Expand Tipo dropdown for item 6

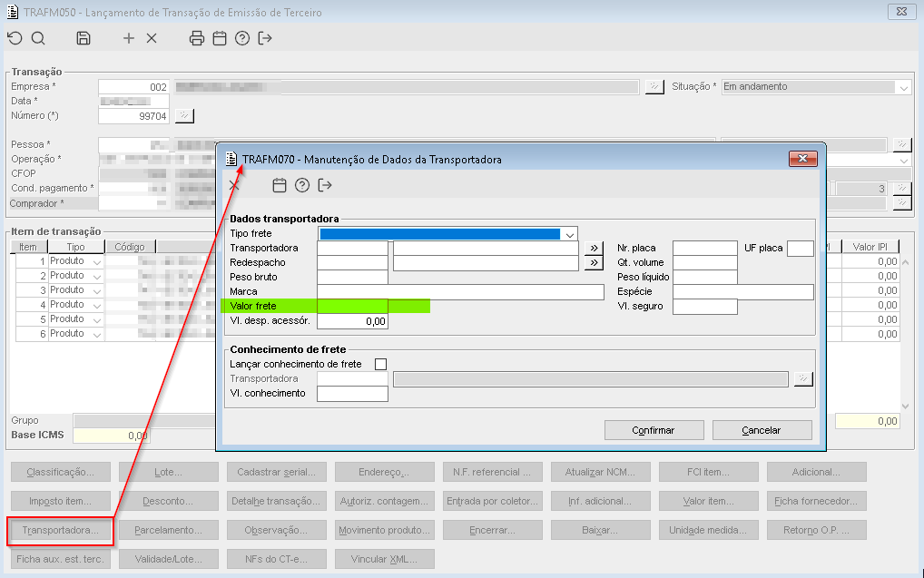click(97, 334)
